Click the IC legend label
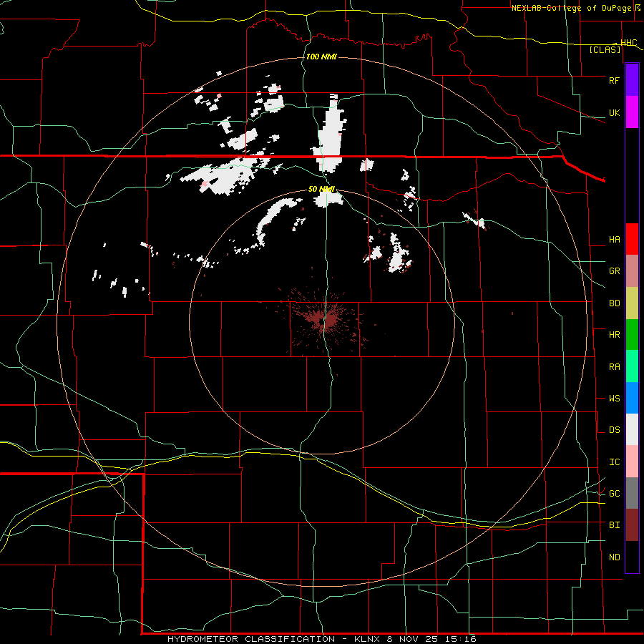This screenshot has height=644, width=644. tap(614, 462)
